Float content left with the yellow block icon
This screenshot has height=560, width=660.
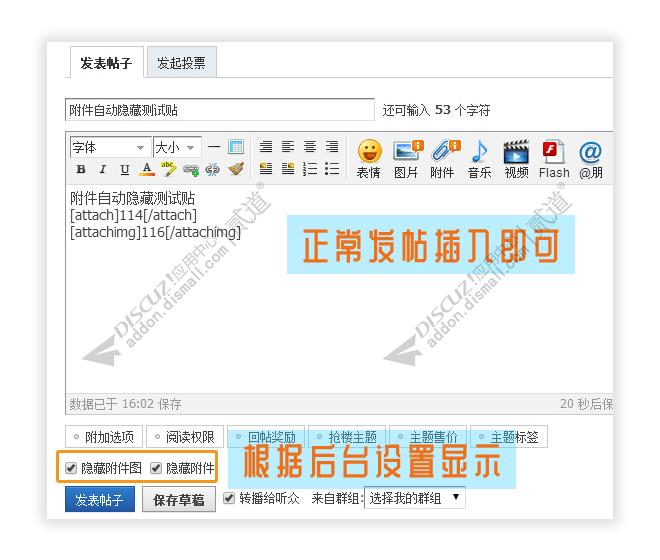tap(266, 169)
